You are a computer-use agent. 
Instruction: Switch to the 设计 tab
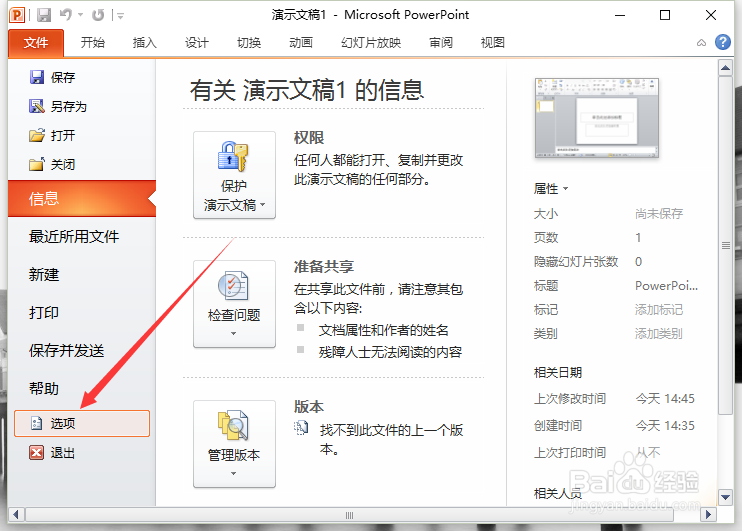click(197, 43)
